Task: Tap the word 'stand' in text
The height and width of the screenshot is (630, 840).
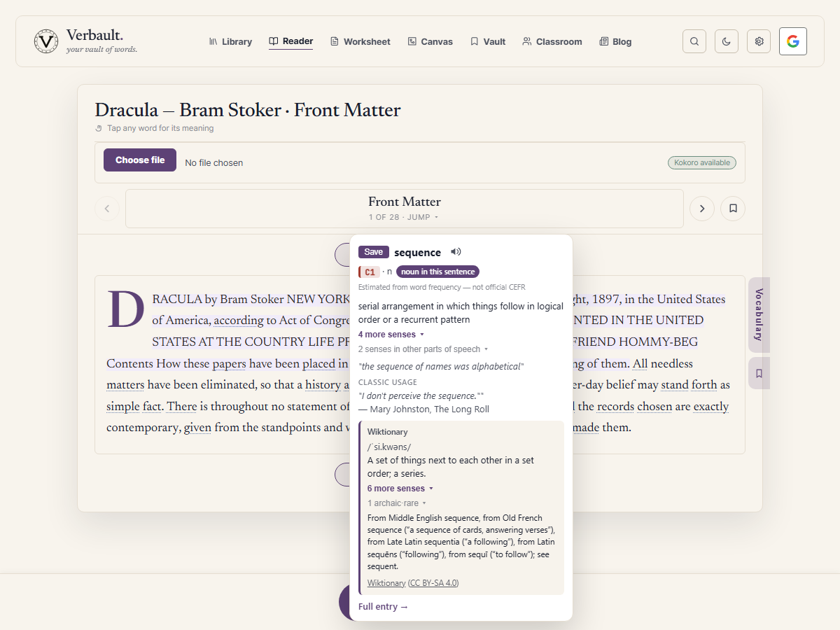Action: pos(675,385)
